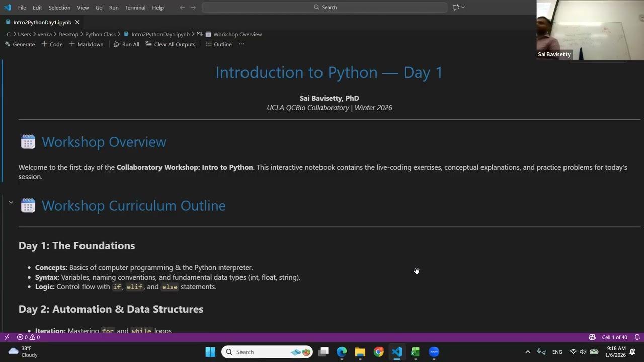Open the Edit menu

tap(37, 8)
